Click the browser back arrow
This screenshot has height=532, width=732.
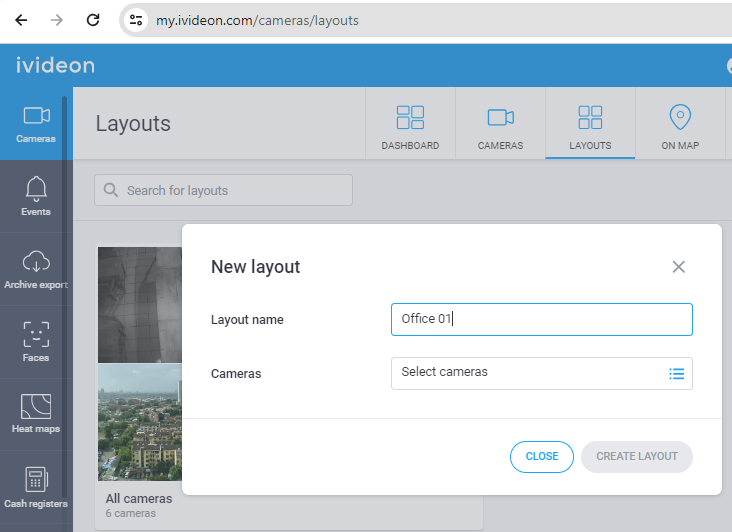click(21, 20)
